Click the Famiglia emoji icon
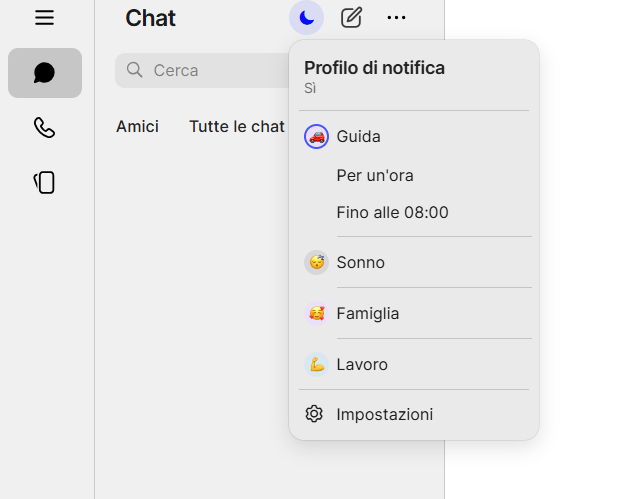620x499 pixels. [x=316, y=314]
